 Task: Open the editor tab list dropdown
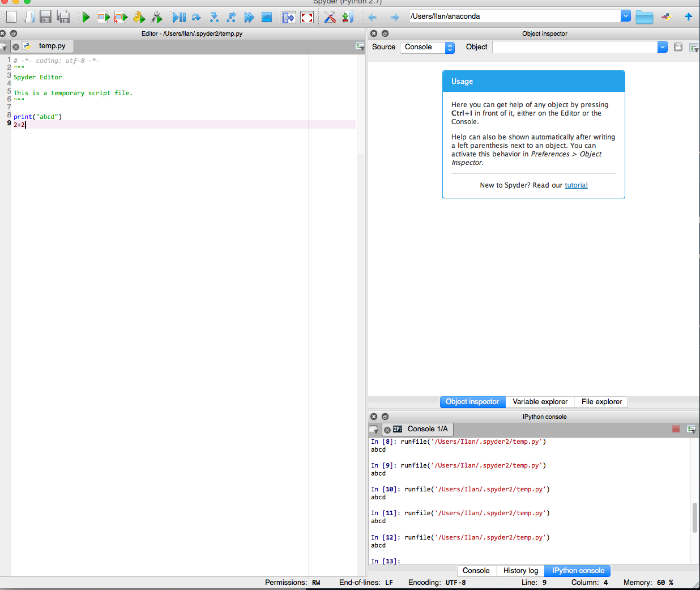[4, 47]
